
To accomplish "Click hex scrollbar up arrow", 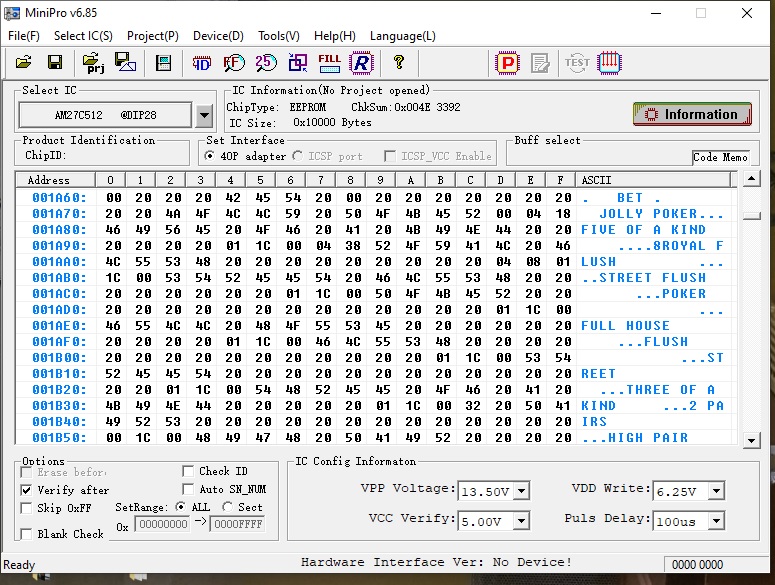I will coord(752,178).
